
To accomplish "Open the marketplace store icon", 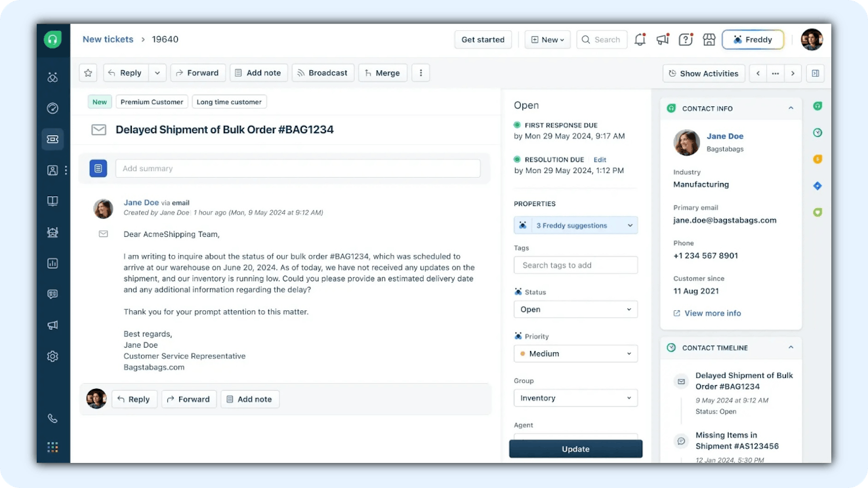I will coord(709,39).
